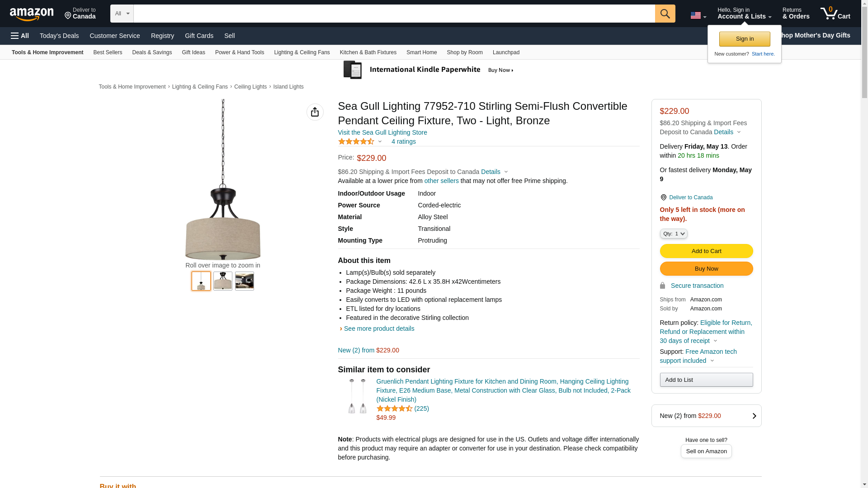Click the yellow Sign in button

tap(744, 39)
